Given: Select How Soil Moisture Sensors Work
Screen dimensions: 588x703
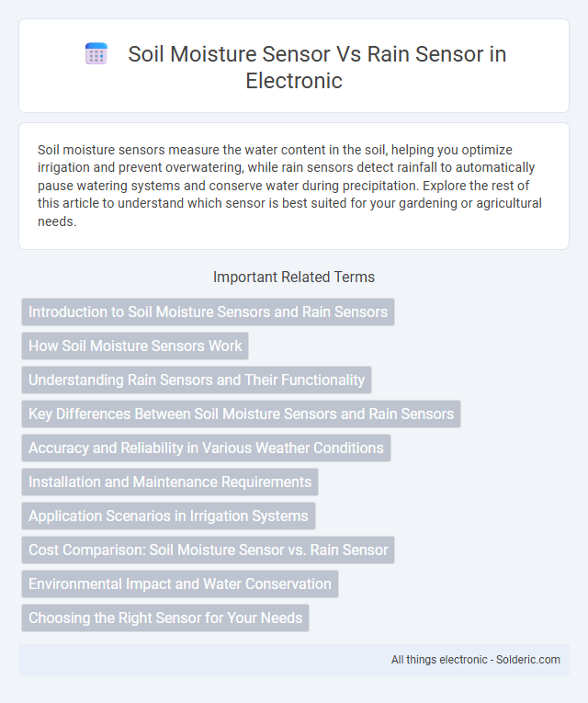Looking at the screenshot, I should point(135,346).
